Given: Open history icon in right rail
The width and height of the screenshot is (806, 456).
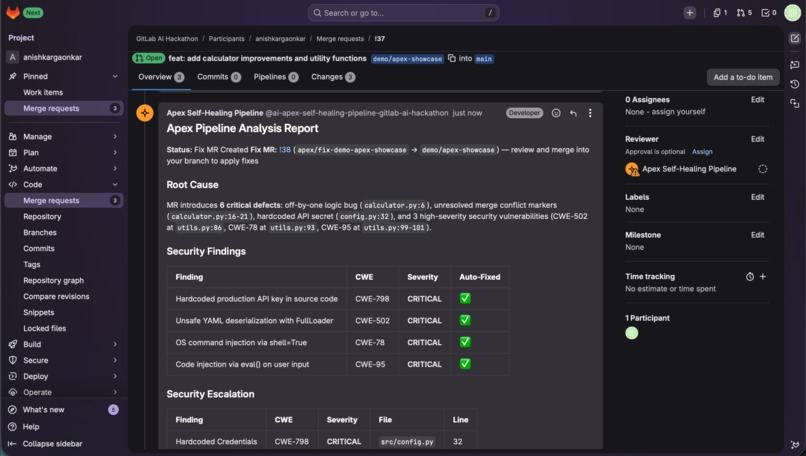Looking at the screenshot, I should [x=795, y=84].
